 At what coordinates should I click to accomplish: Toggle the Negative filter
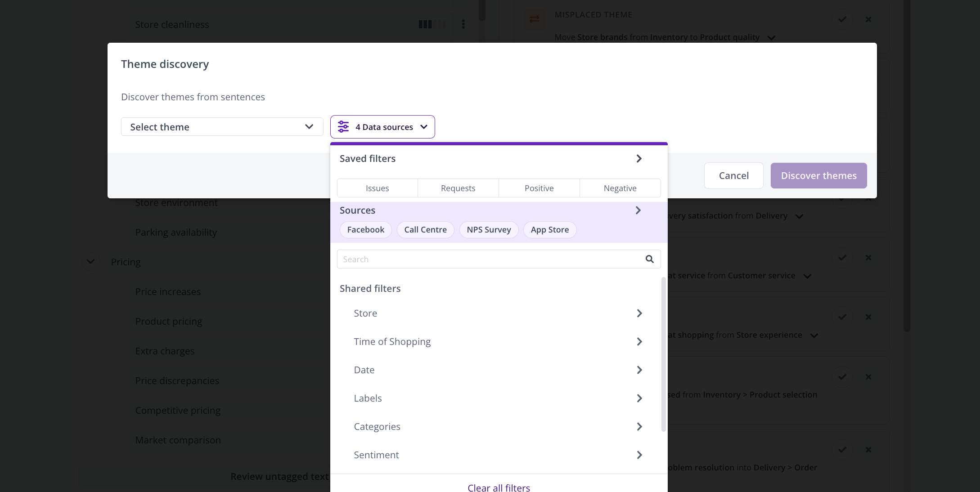pyautogui.click(x=620, y=188)
